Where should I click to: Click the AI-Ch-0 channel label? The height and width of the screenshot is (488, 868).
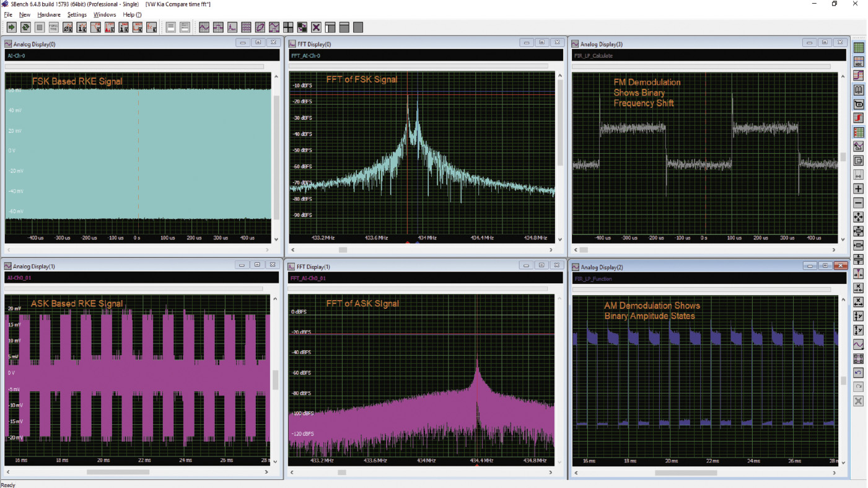coord(16,56)
